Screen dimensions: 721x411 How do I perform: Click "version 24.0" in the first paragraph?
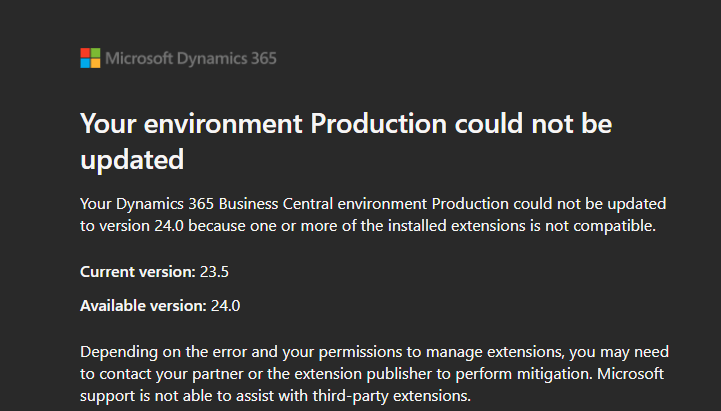[141, 226]
